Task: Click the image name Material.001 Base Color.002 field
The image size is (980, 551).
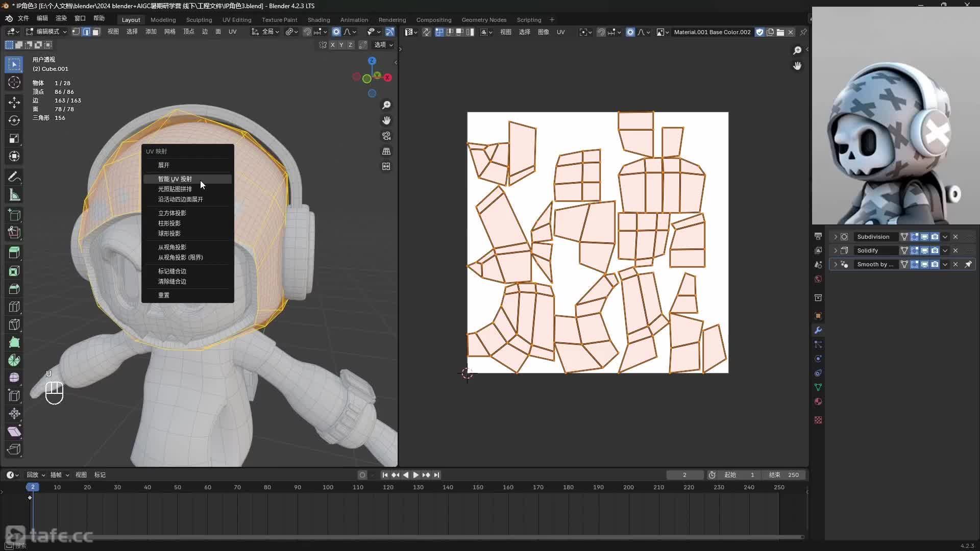Action: (x=712, y=32)
